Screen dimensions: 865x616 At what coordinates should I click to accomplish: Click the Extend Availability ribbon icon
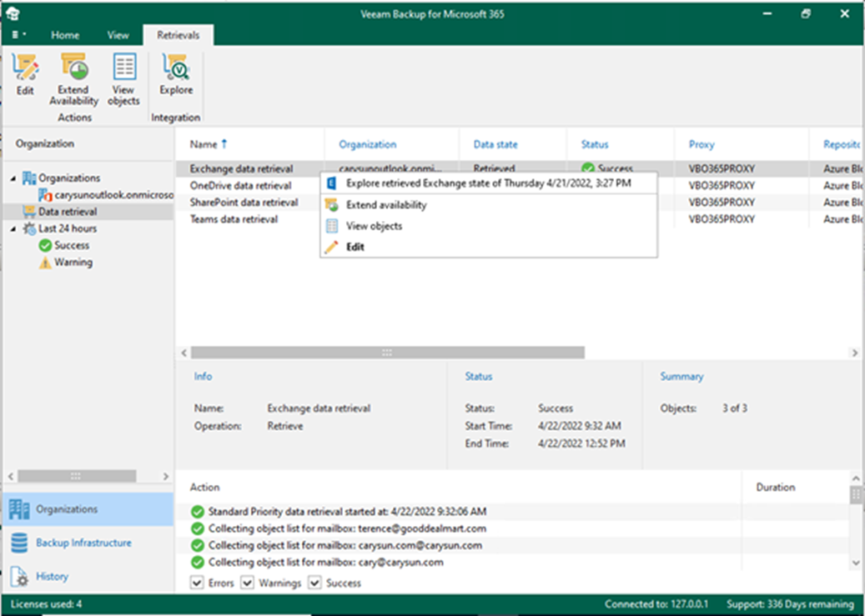pos(73,79)
